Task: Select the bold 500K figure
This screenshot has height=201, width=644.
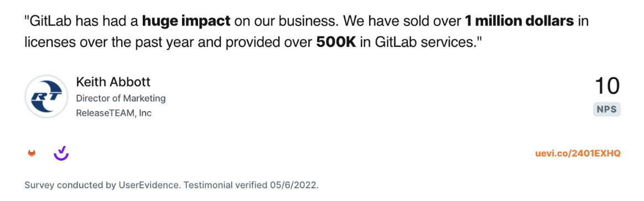Action: [336, 43]
